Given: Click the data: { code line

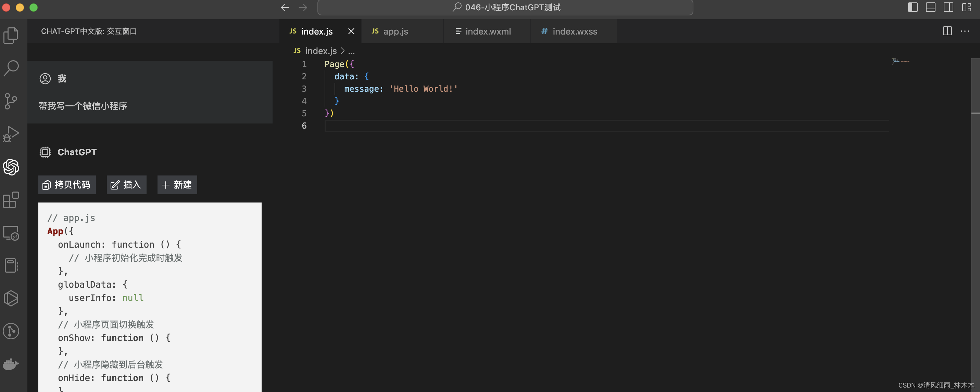Looking at the screenshot, I should (x=352, y=76).
